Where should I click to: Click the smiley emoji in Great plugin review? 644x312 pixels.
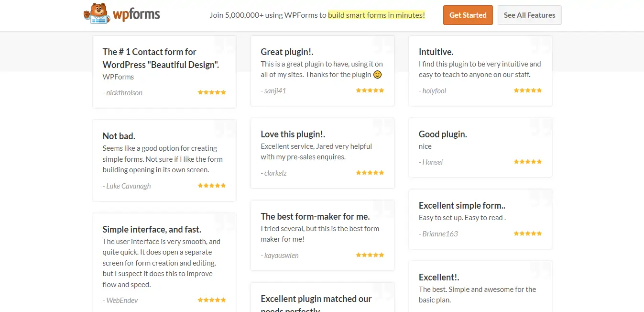tap(377, 75)
